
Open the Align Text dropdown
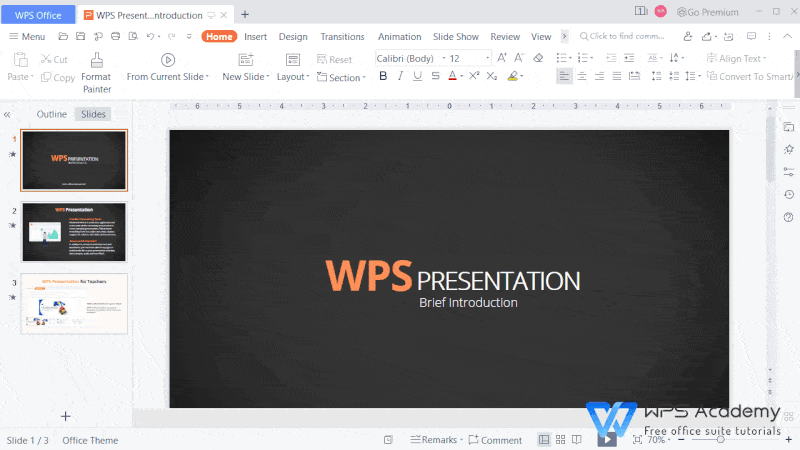tap(736, 58)
